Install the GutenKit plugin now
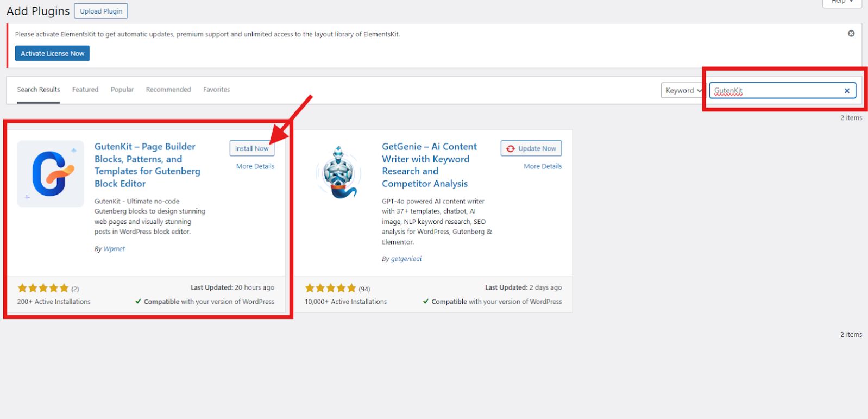 [x=252, y=148]
